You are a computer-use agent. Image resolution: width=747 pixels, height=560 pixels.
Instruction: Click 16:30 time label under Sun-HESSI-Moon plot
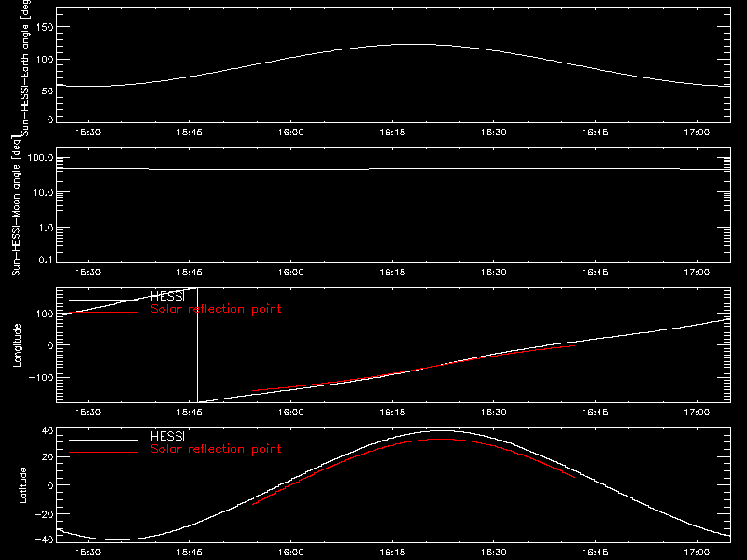coord(494,273)
